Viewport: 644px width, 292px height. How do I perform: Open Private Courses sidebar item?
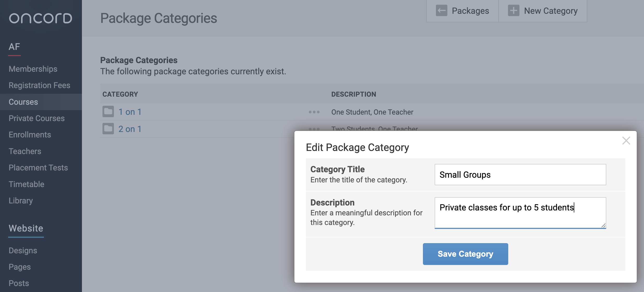pos(37,118)
